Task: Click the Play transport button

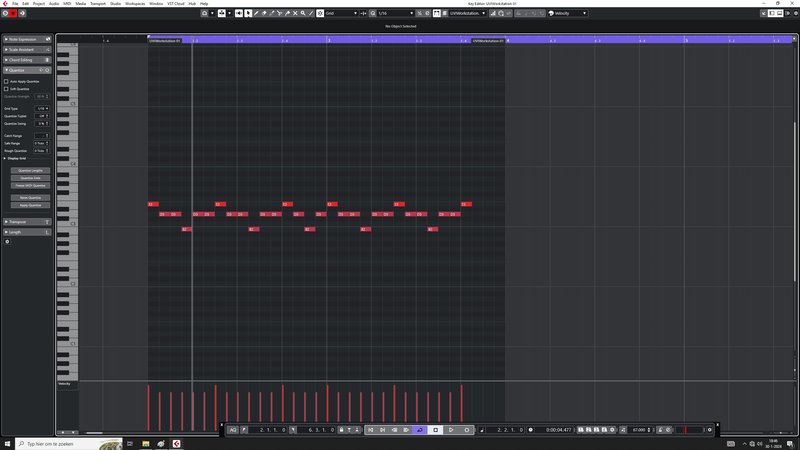Action: [451, 430]
